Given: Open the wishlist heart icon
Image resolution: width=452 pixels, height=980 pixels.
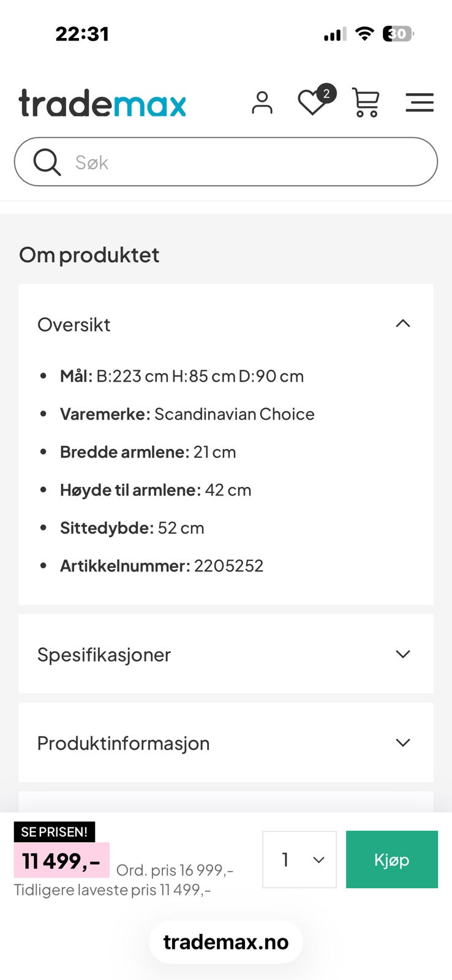Looking at the screenshot, I should click(x=313, y=104).
